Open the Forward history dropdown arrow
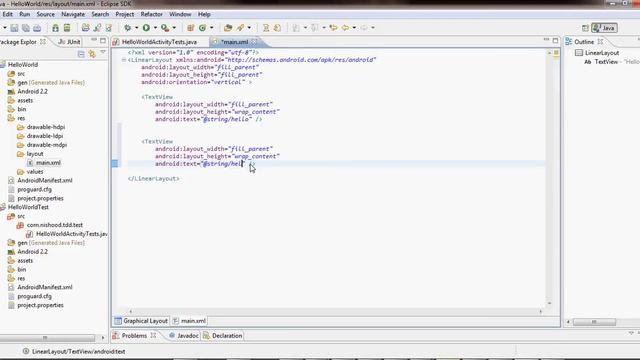Image resolution: width=640 pixels, height=360 pixels. click(x=373, y=28)
